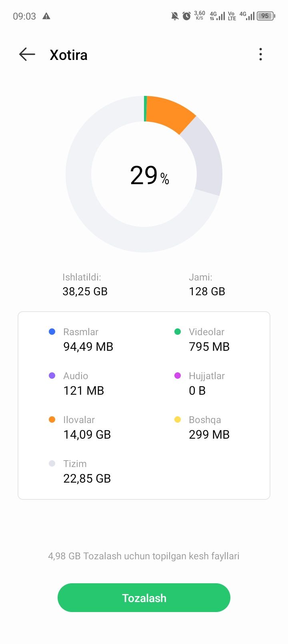Tap the orange Ilovalar chart segment

click(170, 113)
